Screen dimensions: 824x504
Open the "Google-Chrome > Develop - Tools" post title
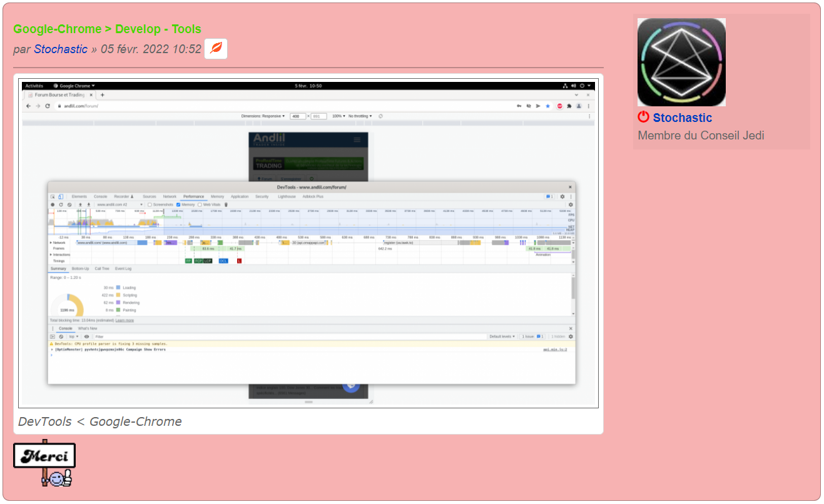click(107, 29)
